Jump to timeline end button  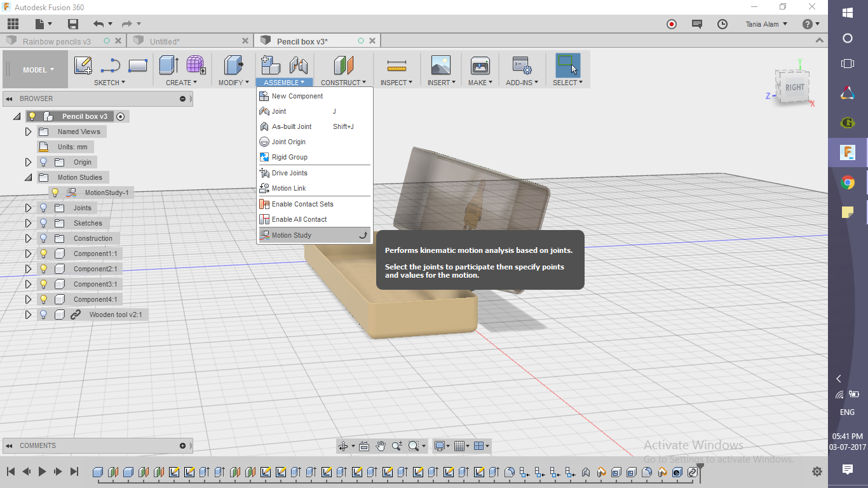[74, 471]
